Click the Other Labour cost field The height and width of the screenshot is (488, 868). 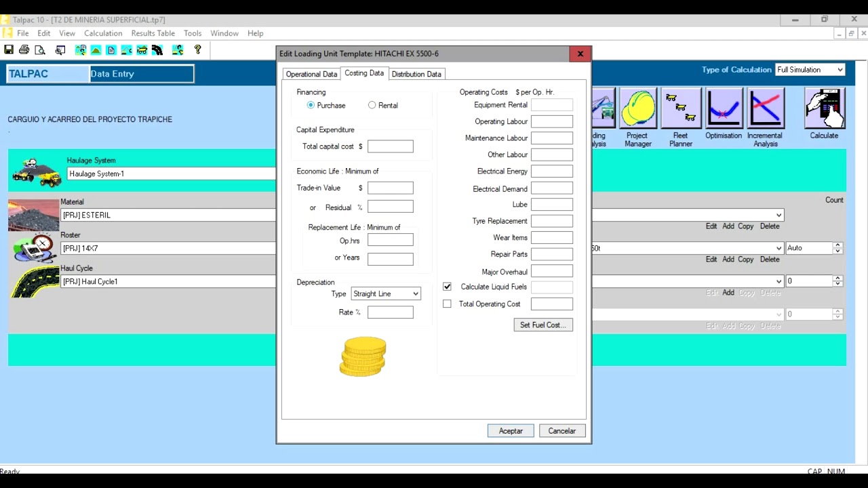click(x=552, y=155)
